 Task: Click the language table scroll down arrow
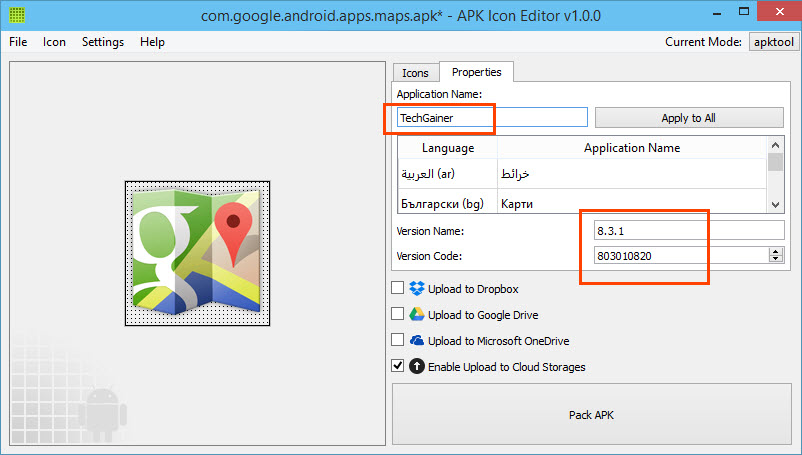coord(775,204)
